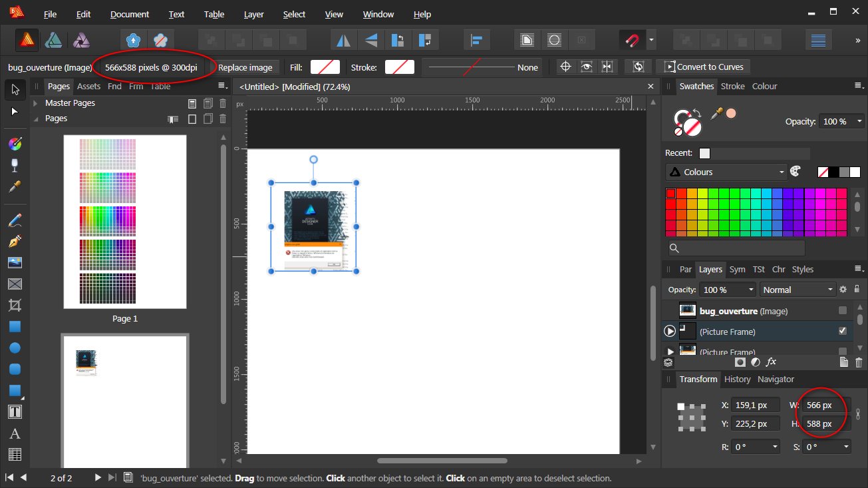The image size is (868, 488).
Task: Click the swatch search field
Action: tap(737, 248)
